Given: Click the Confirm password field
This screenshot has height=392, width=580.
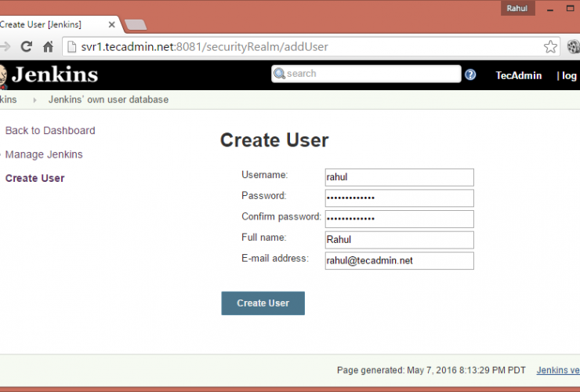Looking at the screenshot, I should pyautogui.click(x=399, y=219).
